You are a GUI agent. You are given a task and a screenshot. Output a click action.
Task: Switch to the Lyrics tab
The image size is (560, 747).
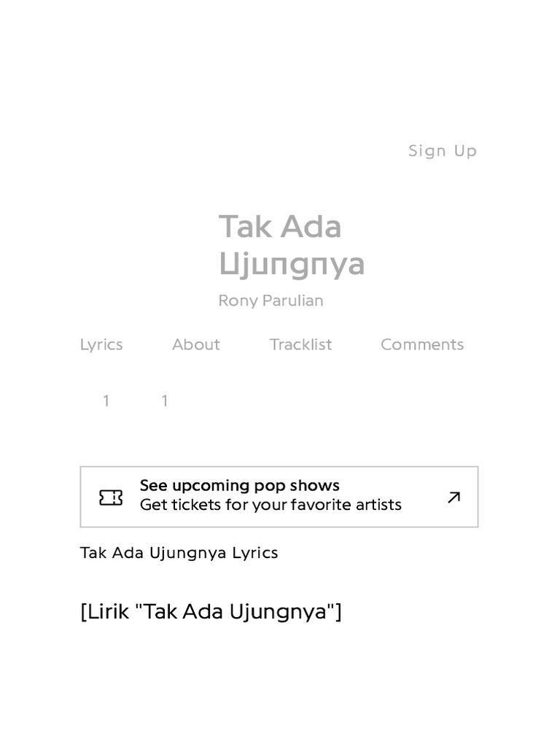point(101,344)
